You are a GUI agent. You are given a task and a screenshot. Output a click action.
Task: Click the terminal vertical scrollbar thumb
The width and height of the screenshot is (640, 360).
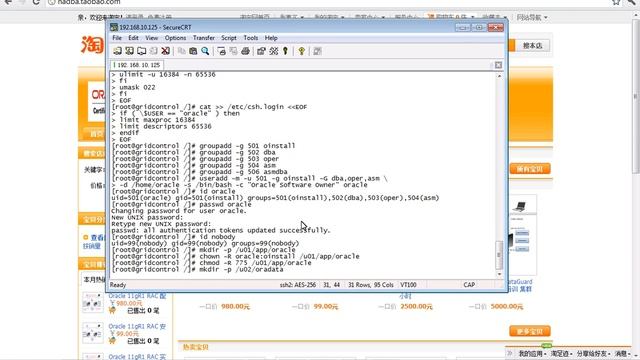(x=499, y=255)
